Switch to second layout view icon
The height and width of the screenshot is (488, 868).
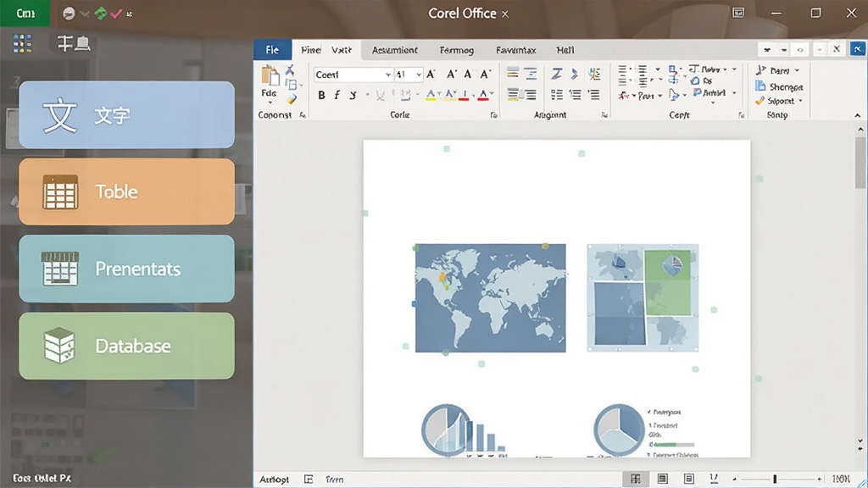(x=663, y=479)
